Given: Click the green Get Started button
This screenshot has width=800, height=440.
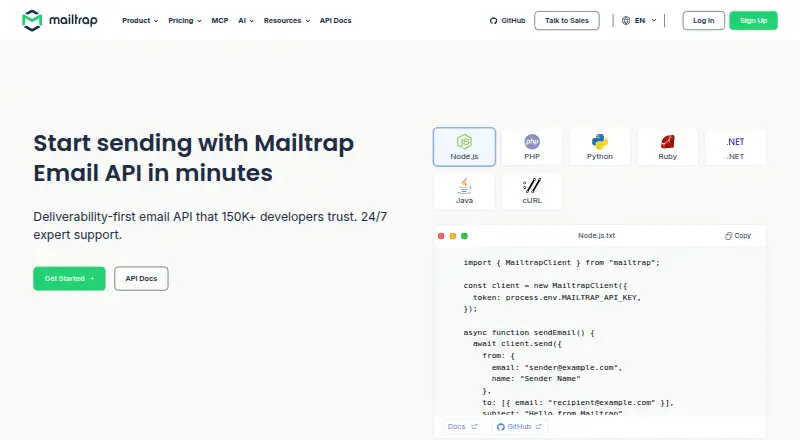Looking at the screenshot, I should 69,278.
